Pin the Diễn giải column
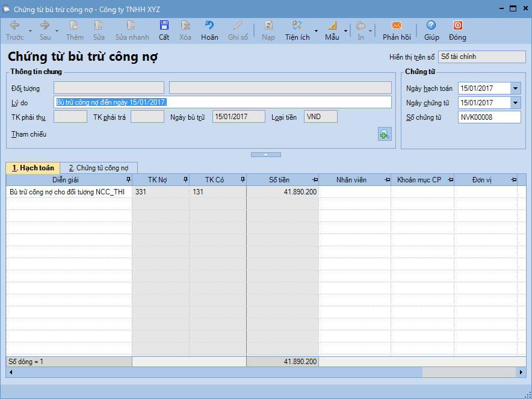Image resolution: width=532 pixels, height=399 pixels. tap(128, 180)
